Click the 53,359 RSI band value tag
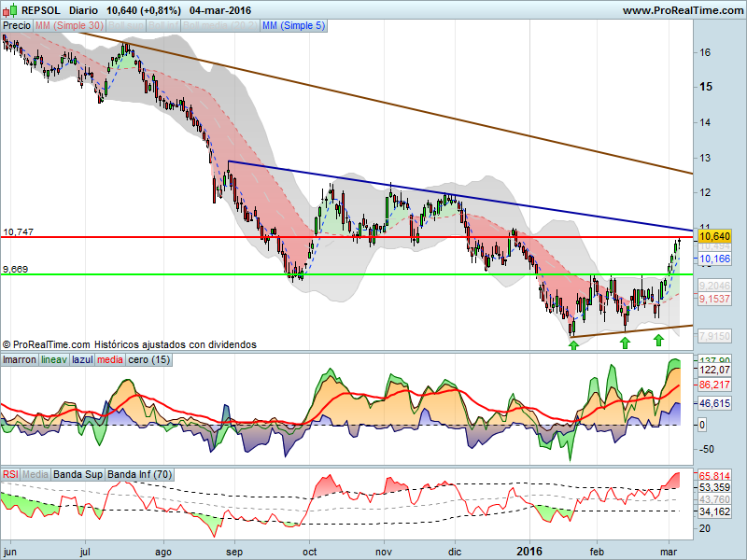 click(714, 487)
